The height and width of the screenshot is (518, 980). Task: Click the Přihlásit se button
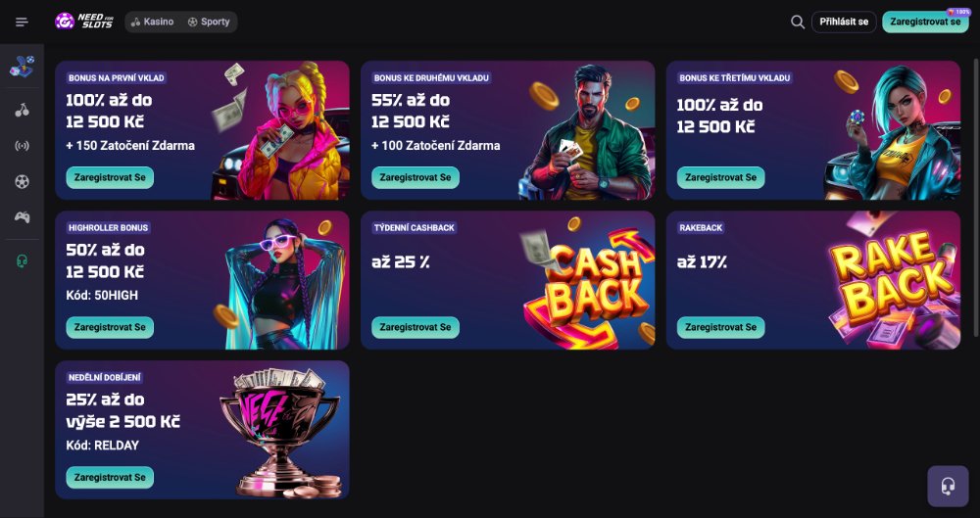844,22
